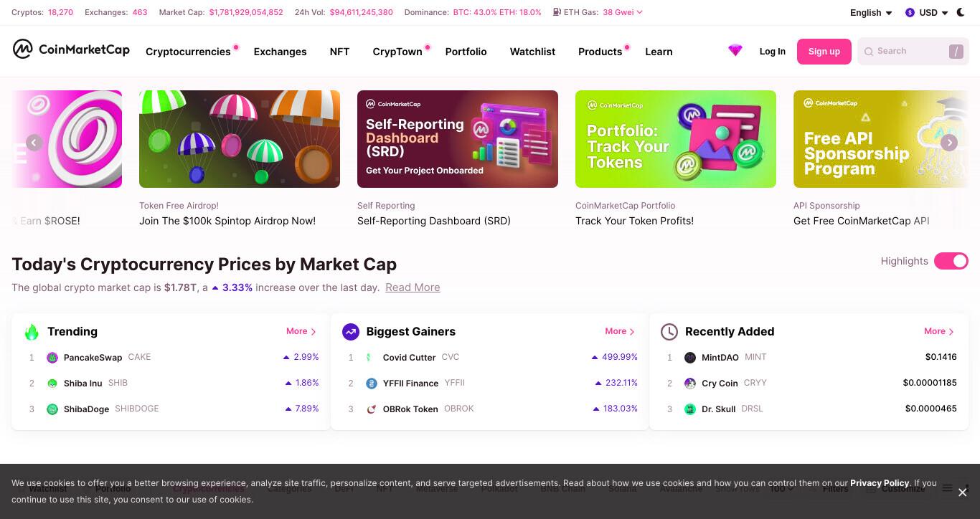
Task: Turn off the Highlights switch
Action: (951, 261)
